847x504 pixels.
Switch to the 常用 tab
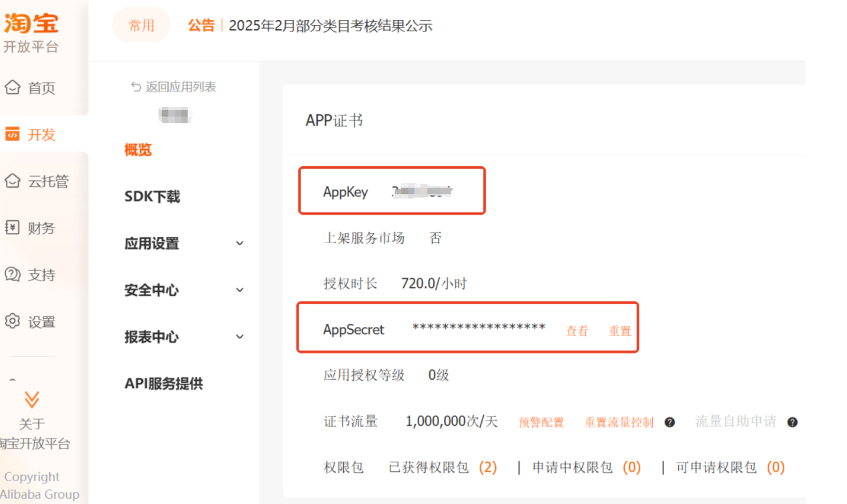(142, 25)
